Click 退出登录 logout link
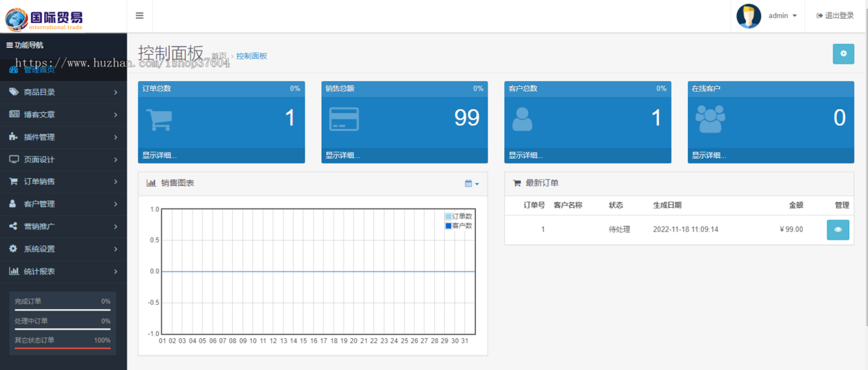 (835, 16)
